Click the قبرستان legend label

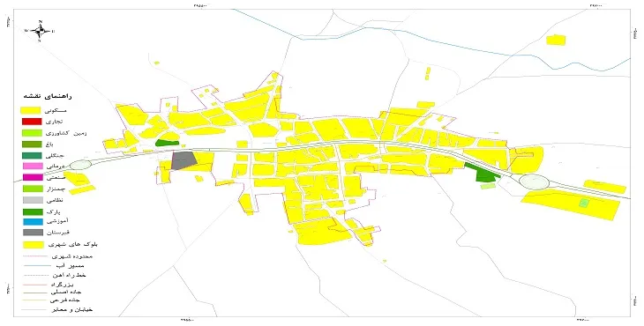(x=57, y=233)
